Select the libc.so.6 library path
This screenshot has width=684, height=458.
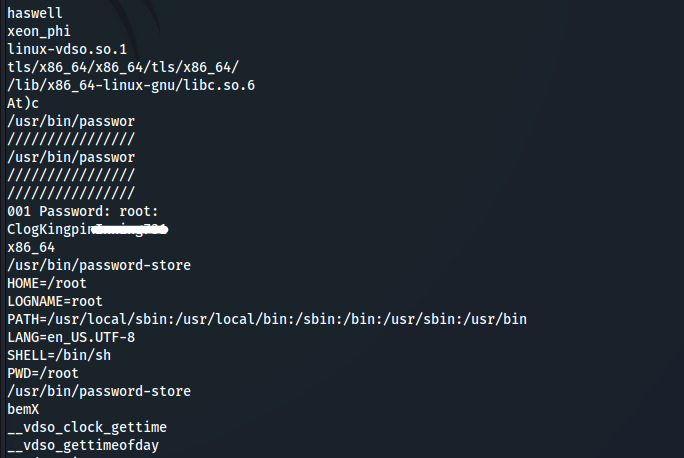coord(131,85)
